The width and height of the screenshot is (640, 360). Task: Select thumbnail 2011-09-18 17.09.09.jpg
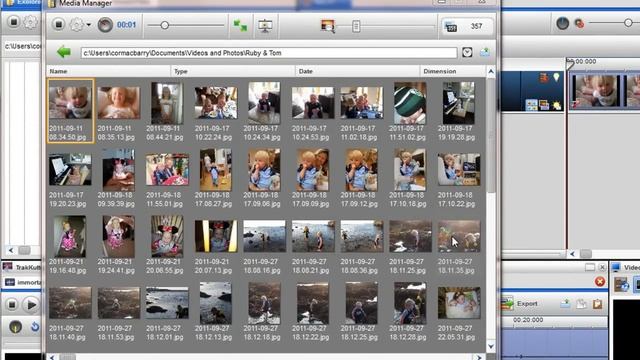coord(313,170)
